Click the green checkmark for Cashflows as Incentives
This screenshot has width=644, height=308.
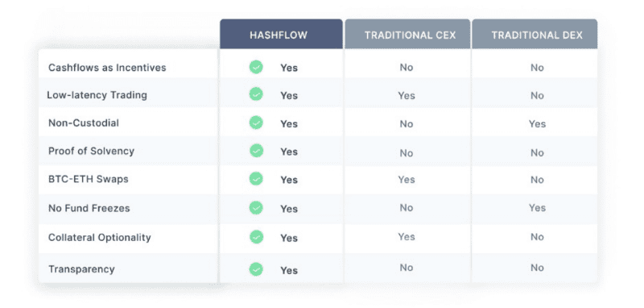point(256,67)
